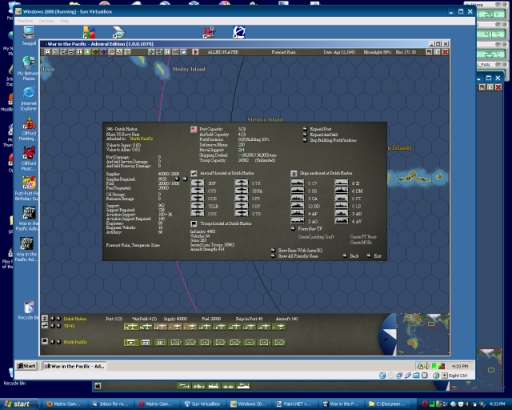Screen dimensions: 512x410
Task: Click the red end-turn arrow in game toolbar
Action: point(195,52)
